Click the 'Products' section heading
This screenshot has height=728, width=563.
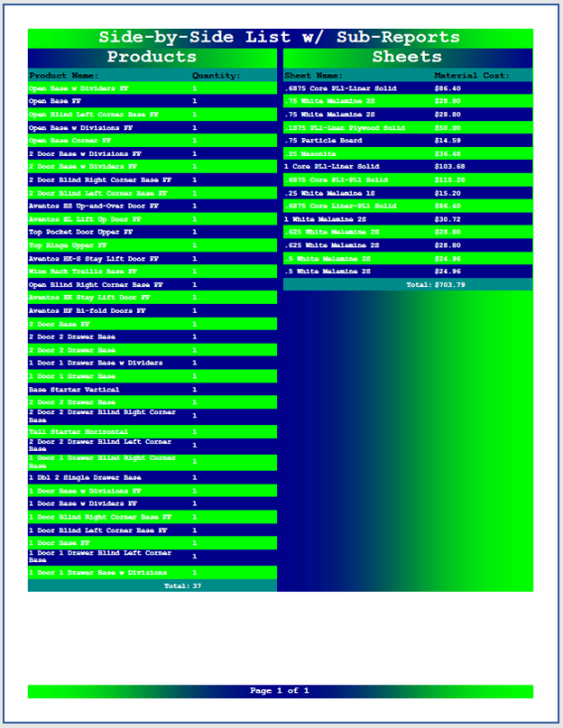(152, 57)
